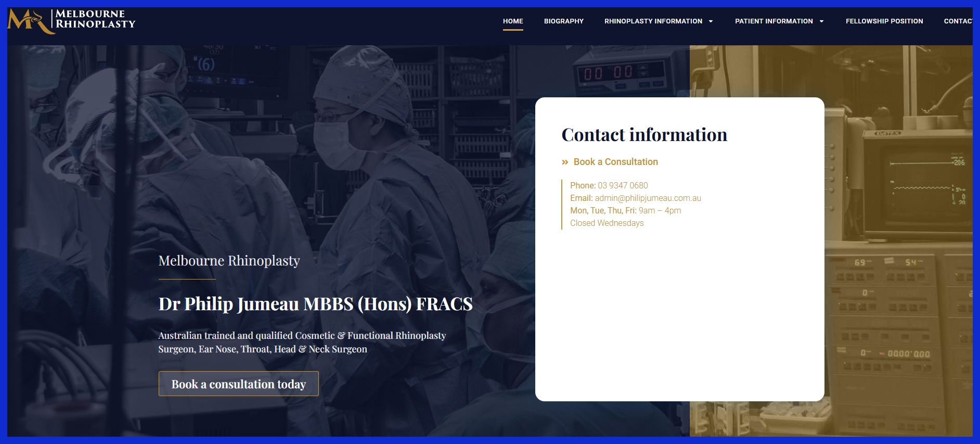Select the PATIENT INFORMATION menu label

coord(773,21)
